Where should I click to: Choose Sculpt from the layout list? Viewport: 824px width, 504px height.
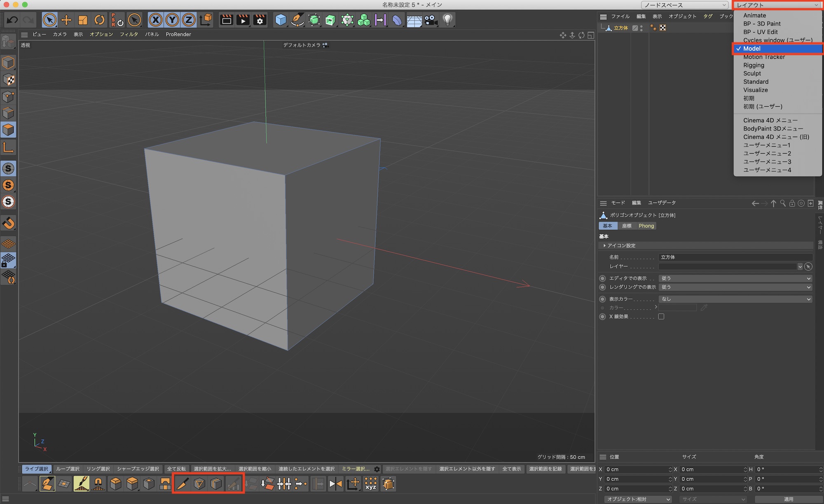[x=752, y=73]
